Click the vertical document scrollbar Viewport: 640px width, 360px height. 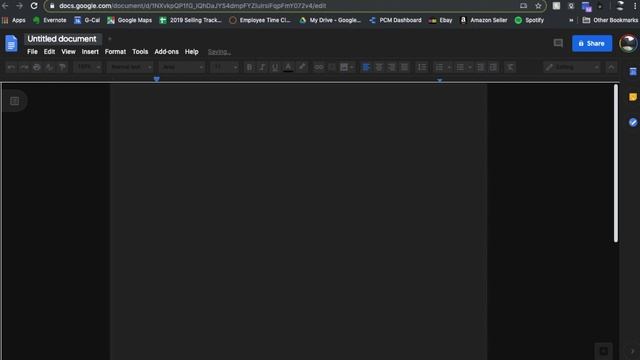(616, 163)
